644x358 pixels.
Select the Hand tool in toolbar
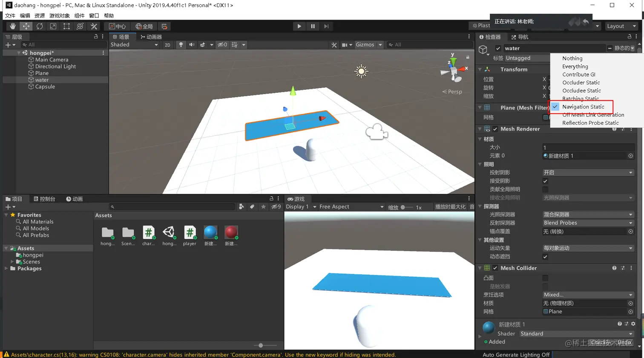(x=13, y=26)
